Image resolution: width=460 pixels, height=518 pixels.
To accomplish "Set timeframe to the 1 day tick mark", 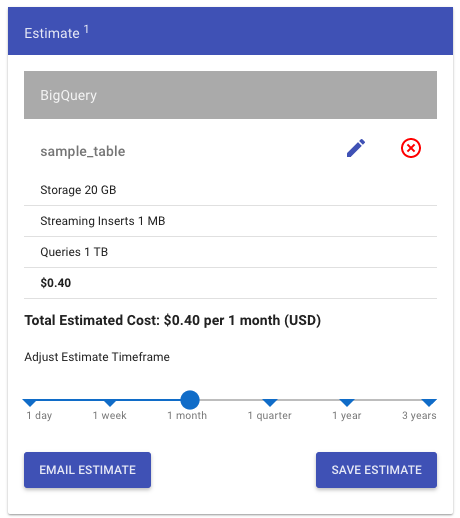I will tap(30, 403).
